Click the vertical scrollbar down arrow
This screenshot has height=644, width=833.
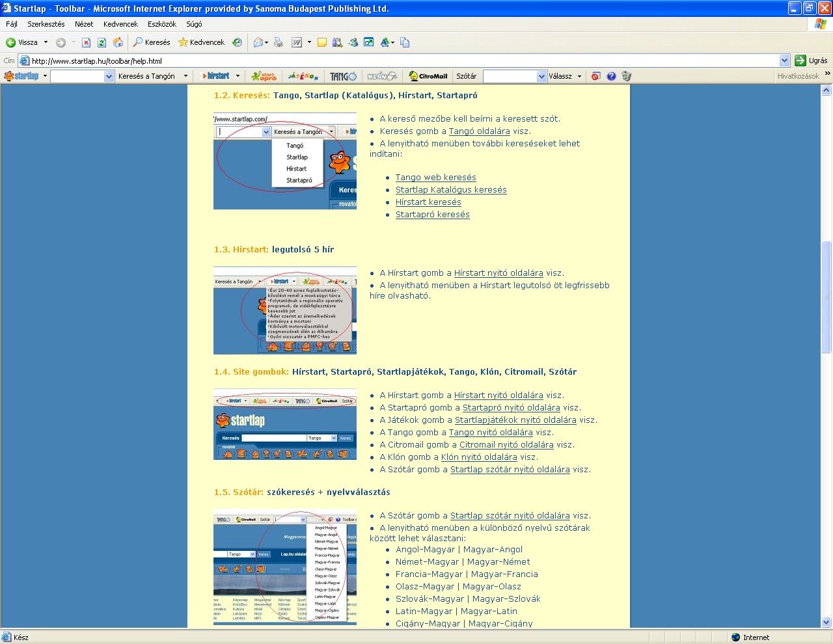pos(826,622)
